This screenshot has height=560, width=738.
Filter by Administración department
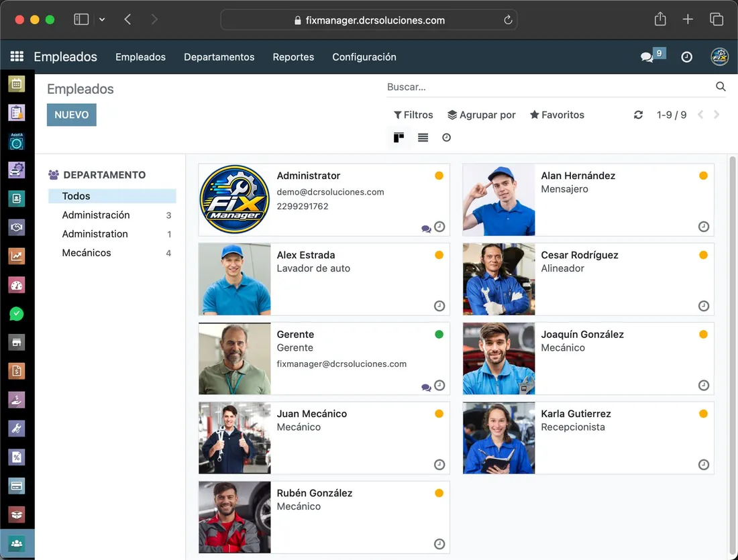pyautogui.click(x=112, y=215)
